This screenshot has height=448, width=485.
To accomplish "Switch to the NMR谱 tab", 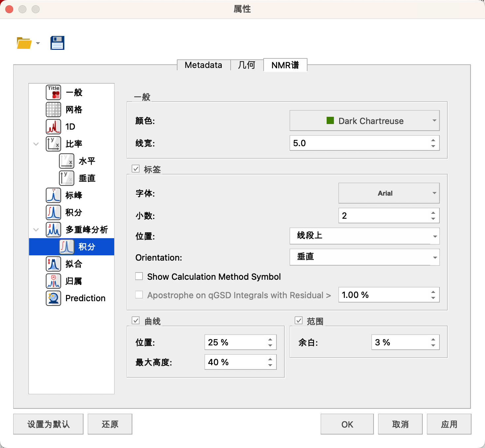I will [285, 65].
